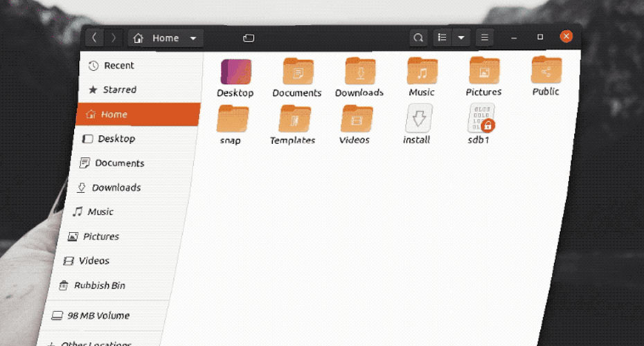
Task: Open Pictures in the sidebar
Action: (x=122, y=237)
